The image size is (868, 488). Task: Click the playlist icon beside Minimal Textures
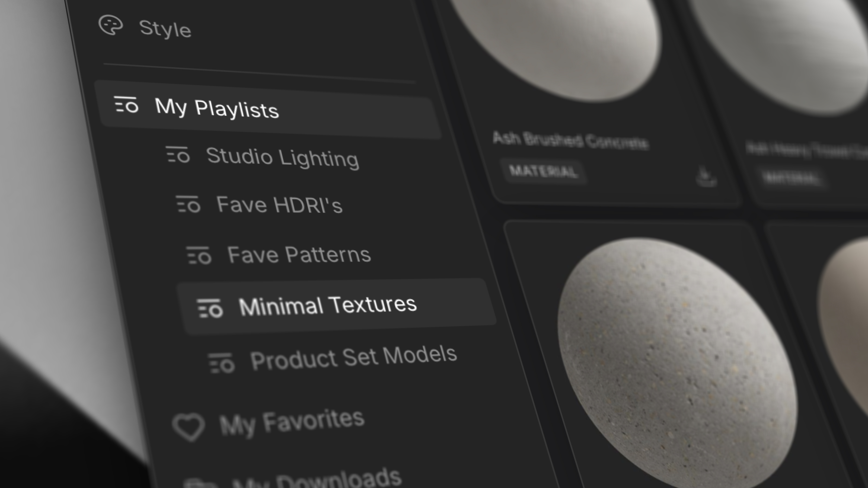210,308
